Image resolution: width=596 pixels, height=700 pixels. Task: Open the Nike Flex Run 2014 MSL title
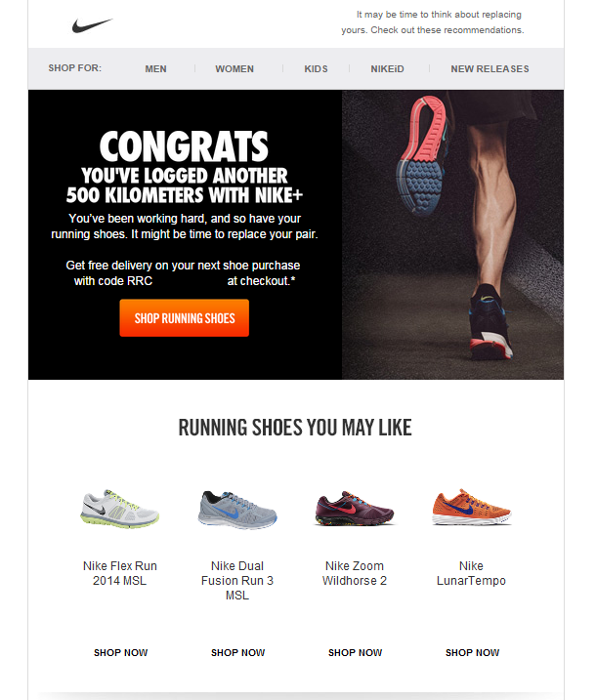[x=120, y=573]
